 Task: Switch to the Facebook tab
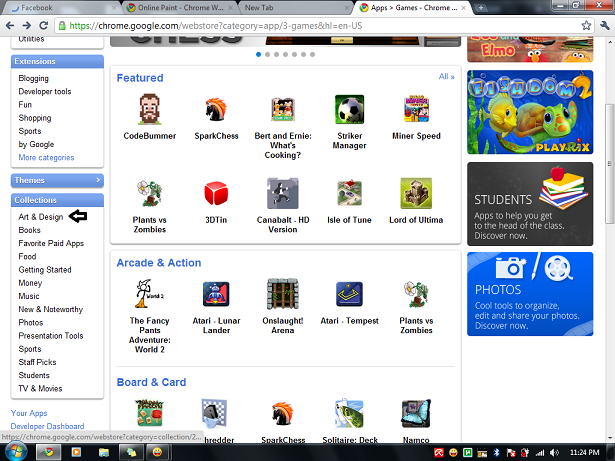pyautogui.click(x=61, y=8)
